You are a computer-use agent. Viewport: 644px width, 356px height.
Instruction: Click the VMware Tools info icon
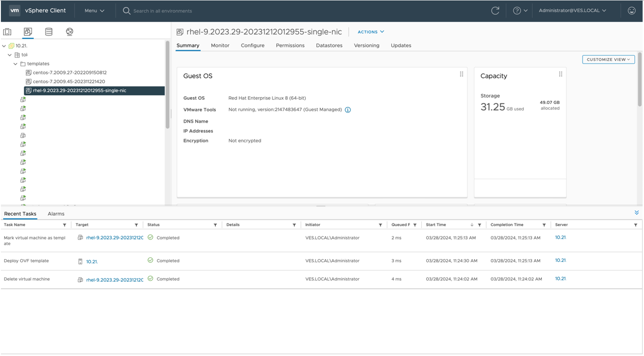[347, 109]
